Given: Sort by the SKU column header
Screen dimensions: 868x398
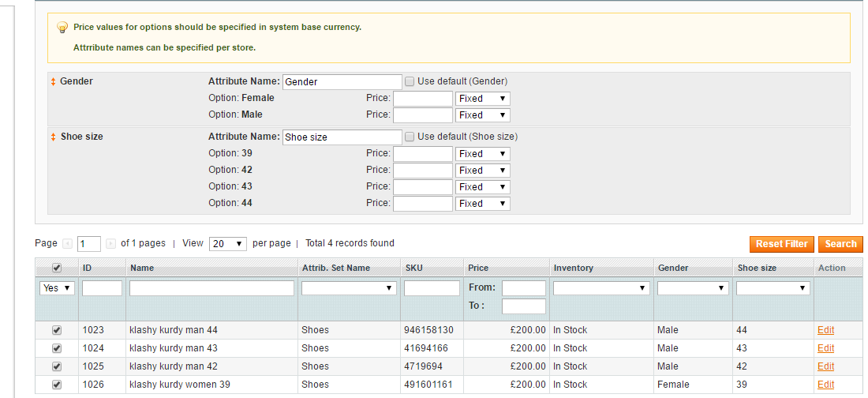Looking at the screenshot, I should click(x=414, y=268).
